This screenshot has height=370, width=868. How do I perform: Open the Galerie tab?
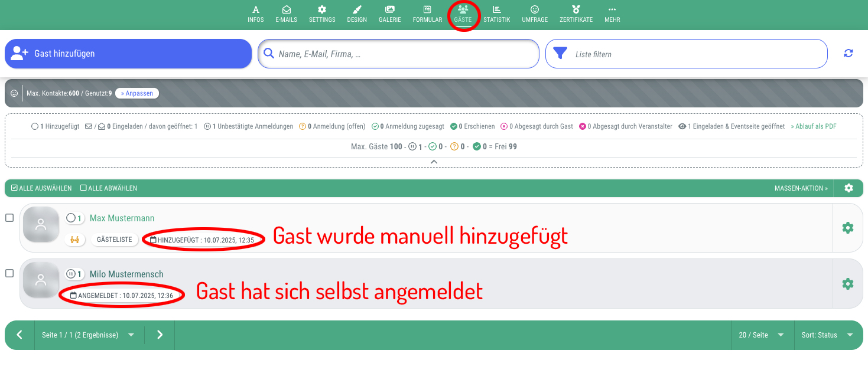(390, 14)
